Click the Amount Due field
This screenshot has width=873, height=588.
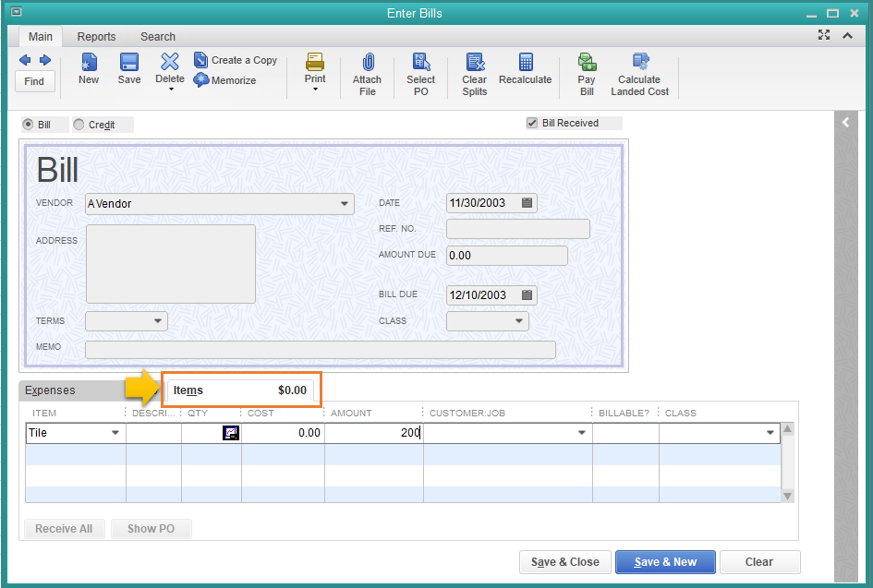pyautogui.click(x=506, y=256)
